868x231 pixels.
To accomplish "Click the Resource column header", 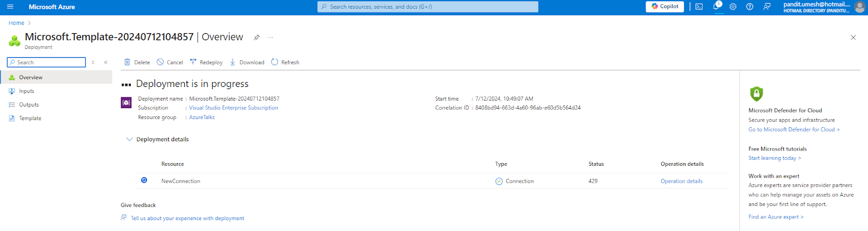I will (173, 164).
